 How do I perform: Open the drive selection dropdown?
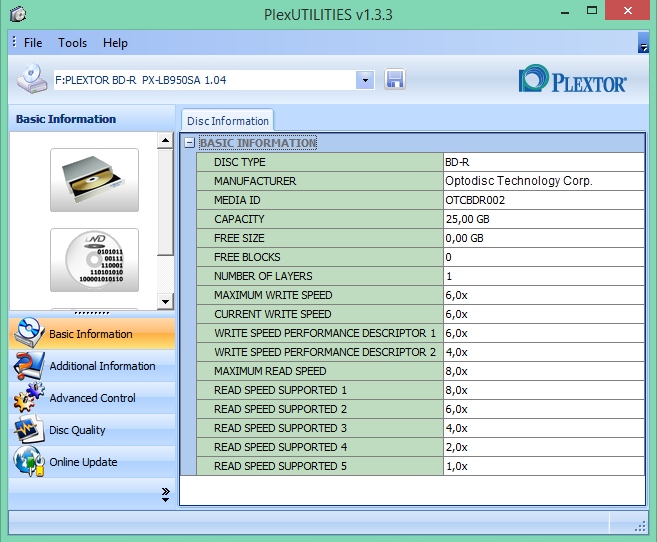point(365,80)
